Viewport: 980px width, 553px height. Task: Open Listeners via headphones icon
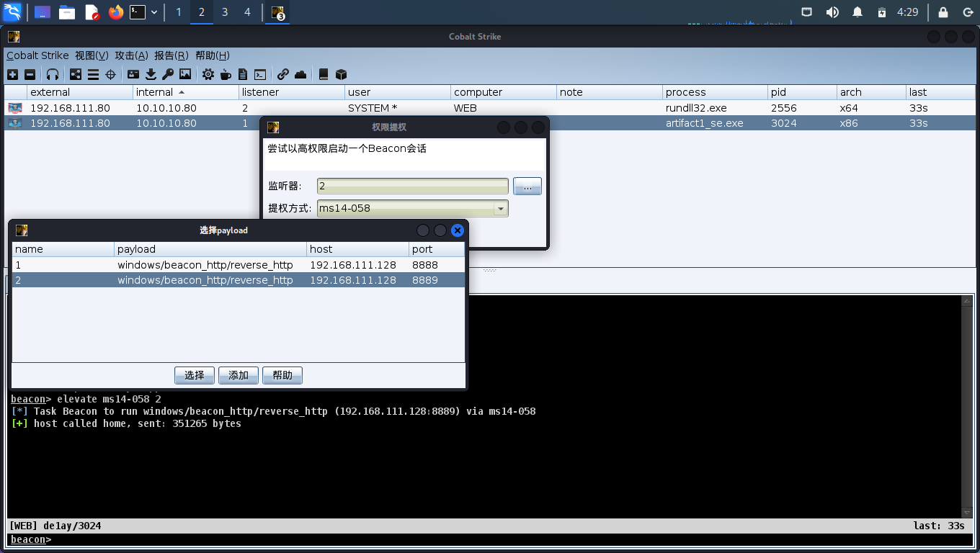pyautogui.click(x=53, y=74)
